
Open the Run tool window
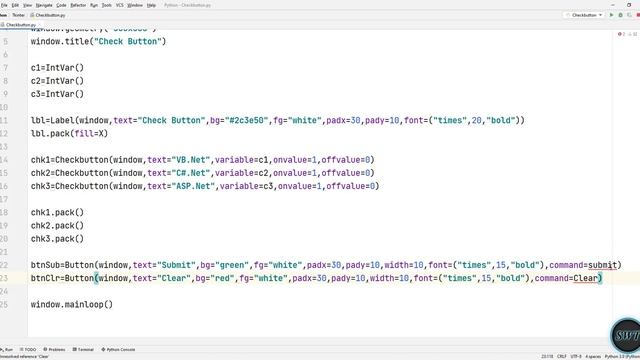(x=7, y=350)
